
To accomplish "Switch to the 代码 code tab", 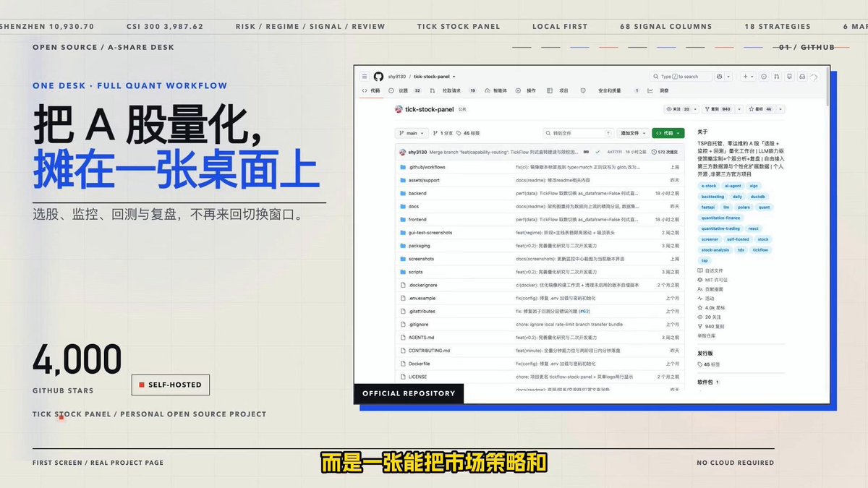I will point(371,90).
